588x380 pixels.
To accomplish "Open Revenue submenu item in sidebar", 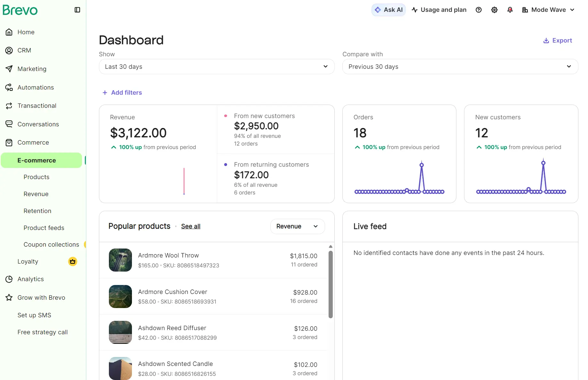I will pyautogui.click(x=36, y=194).
